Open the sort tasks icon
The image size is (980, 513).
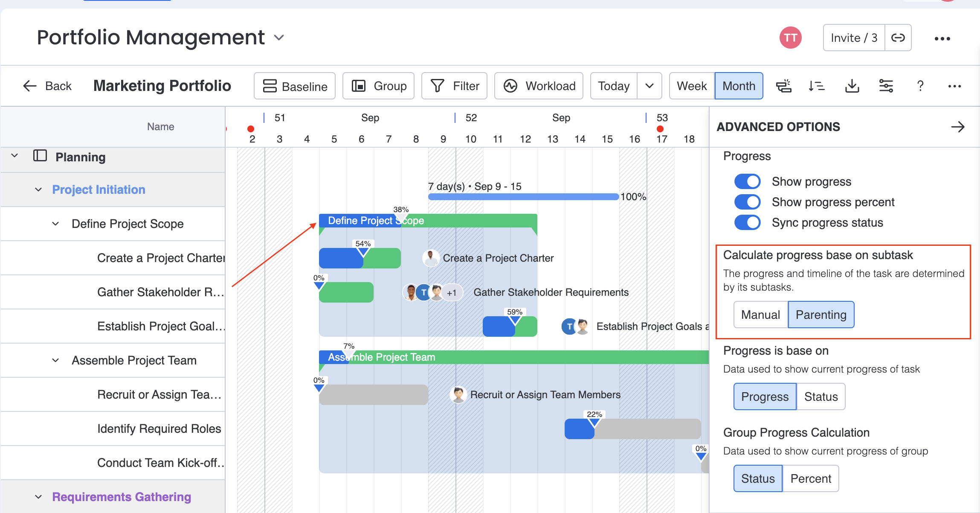[816, 86]
